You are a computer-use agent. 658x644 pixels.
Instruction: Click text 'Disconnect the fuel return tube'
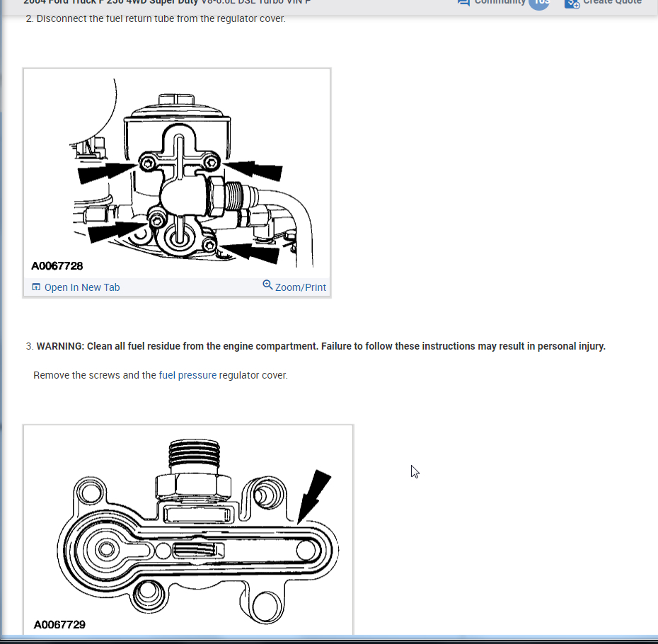(x=103, y=18)
